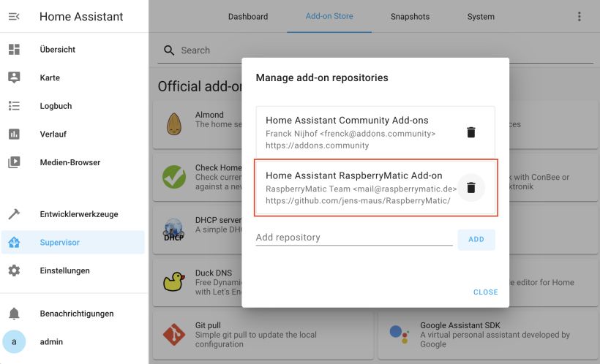Image resolution: width=600 pixels, height=364 pixels.
Task: Click the Manage add-on repositories heading
Action: 322,77
